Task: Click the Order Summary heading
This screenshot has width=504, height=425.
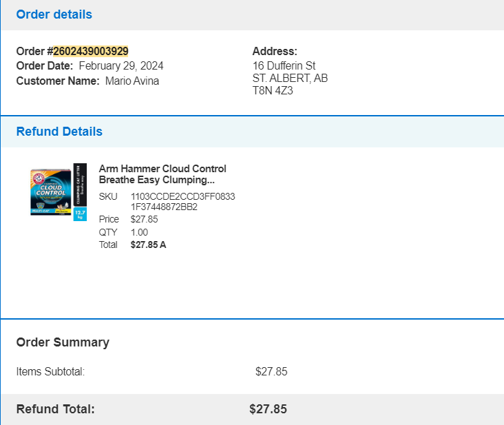Action: coord(63,342)
